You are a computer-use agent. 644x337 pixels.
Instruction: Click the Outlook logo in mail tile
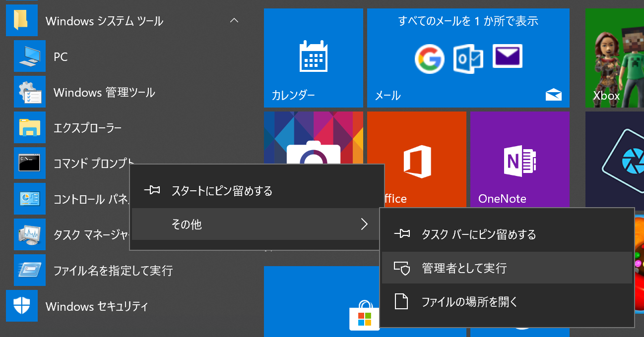pos(468,58)
